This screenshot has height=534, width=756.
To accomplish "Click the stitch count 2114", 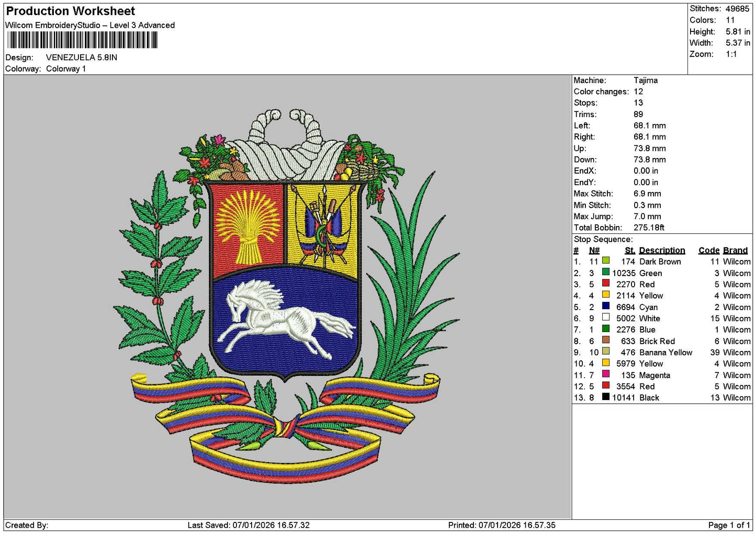I will 626,296.
